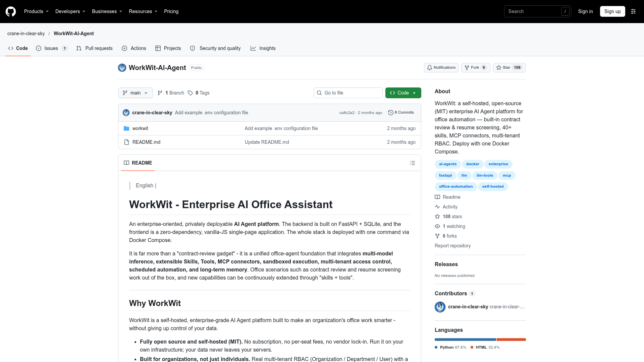Click the workwit folder icon

coord(126,128)
